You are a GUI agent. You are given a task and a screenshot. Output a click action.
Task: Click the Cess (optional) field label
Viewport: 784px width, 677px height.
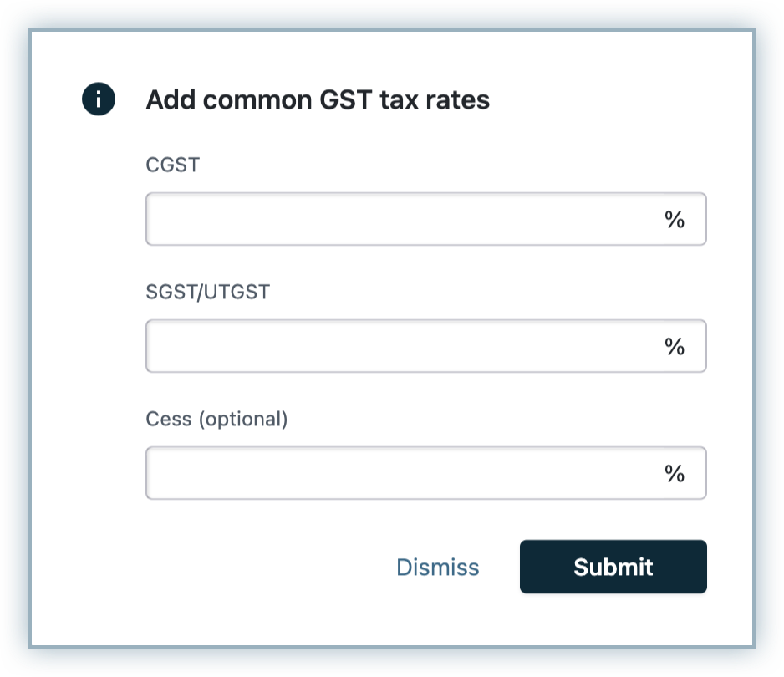click(216, 419)
